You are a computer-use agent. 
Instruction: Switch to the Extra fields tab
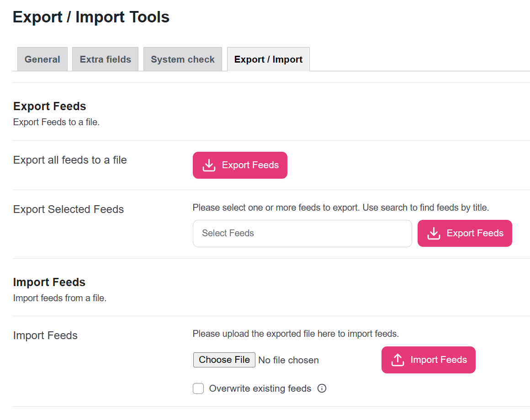pos(105,59)
